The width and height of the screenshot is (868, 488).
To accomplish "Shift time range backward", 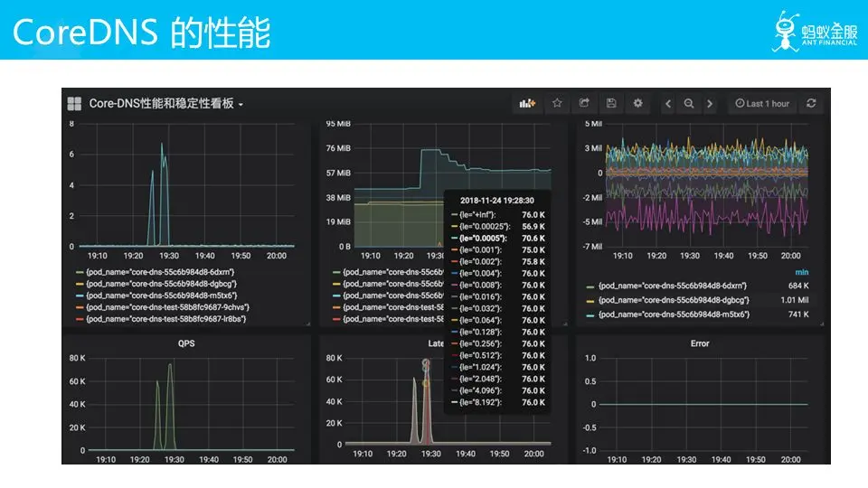I will (x=668, y=103).
